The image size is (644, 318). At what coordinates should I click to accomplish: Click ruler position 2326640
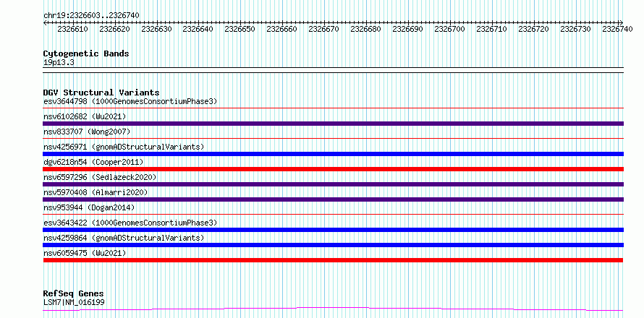(x=198, y=29)
